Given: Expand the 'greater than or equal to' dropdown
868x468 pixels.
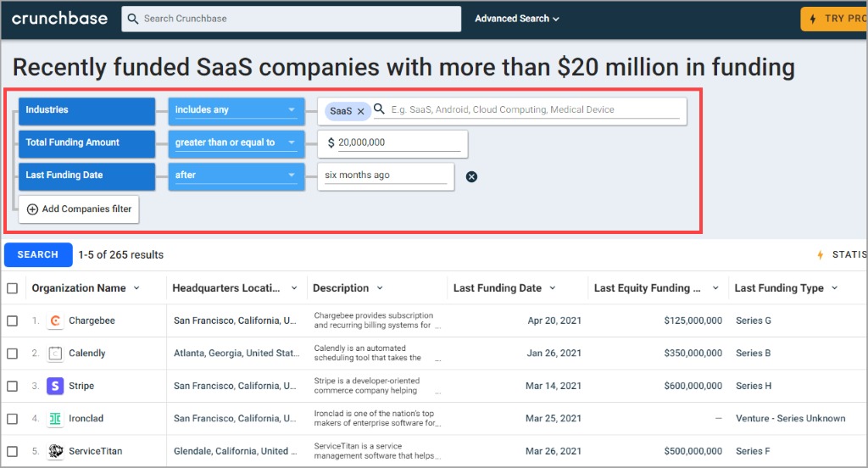Looking at the screenshot, I should pos(235,142).
